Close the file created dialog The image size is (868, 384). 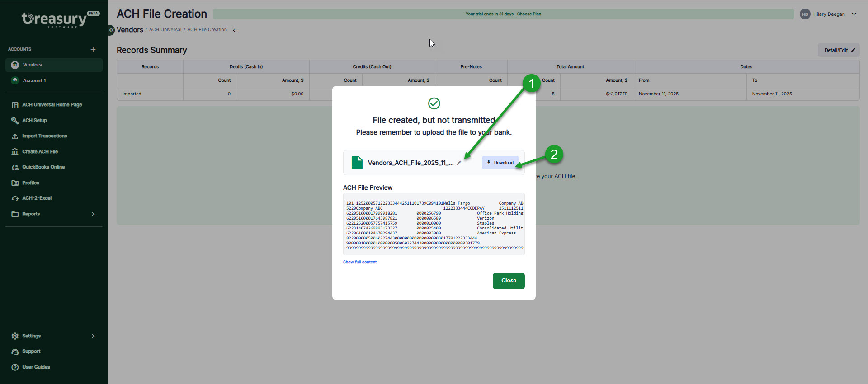coord(509,281)
